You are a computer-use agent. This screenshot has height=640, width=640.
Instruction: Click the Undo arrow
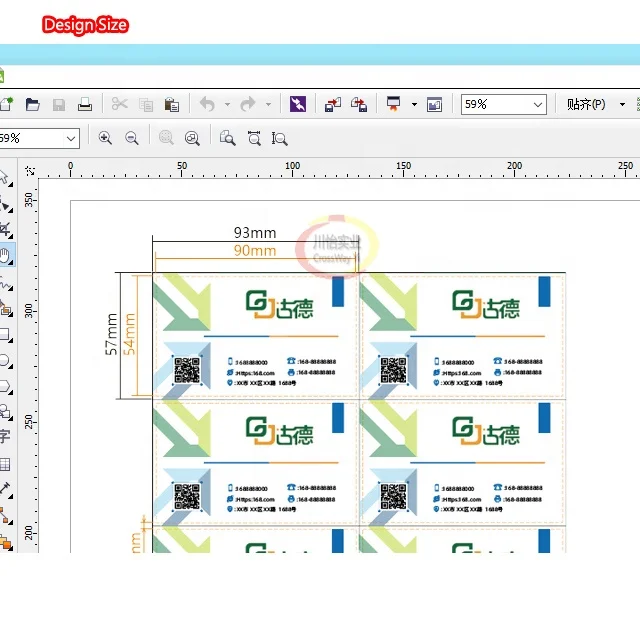pos(207,104)
